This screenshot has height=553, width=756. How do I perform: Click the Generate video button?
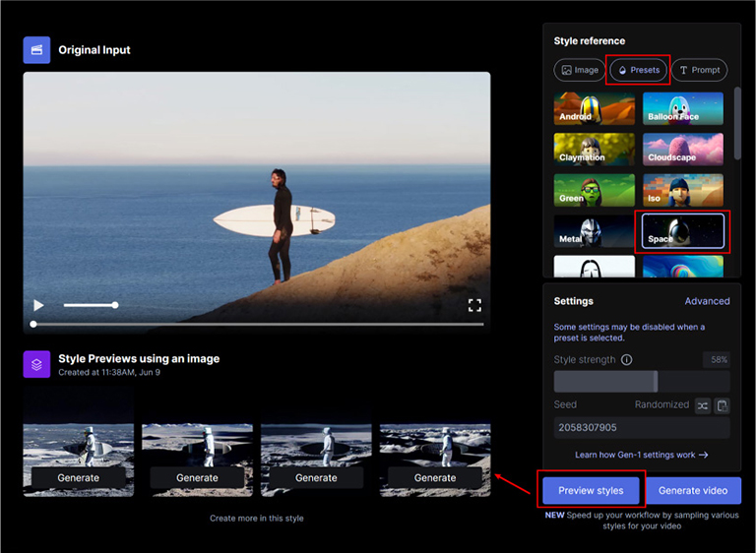pyautogui.click(x=693, y=491)
